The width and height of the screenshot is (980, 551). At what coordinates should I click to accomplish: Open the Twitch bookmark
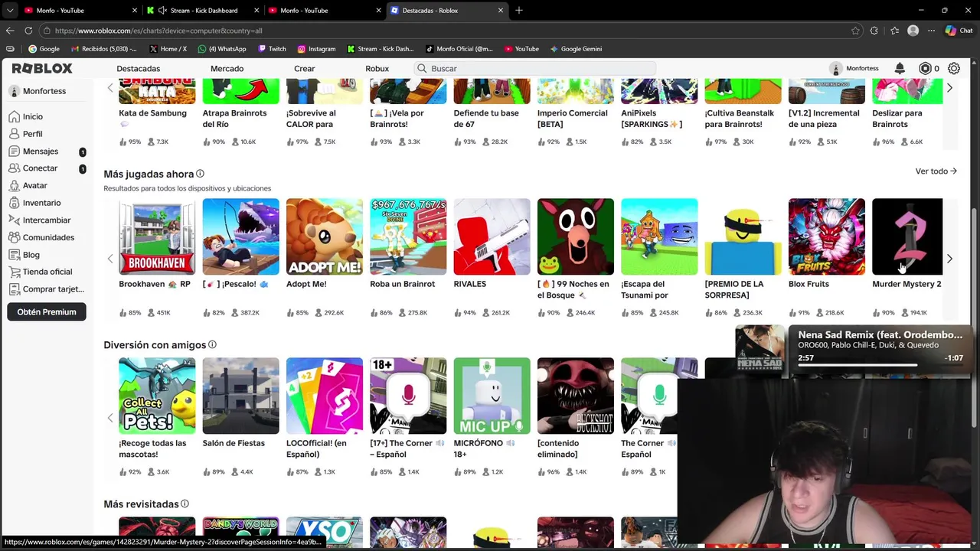coord(272,49)
